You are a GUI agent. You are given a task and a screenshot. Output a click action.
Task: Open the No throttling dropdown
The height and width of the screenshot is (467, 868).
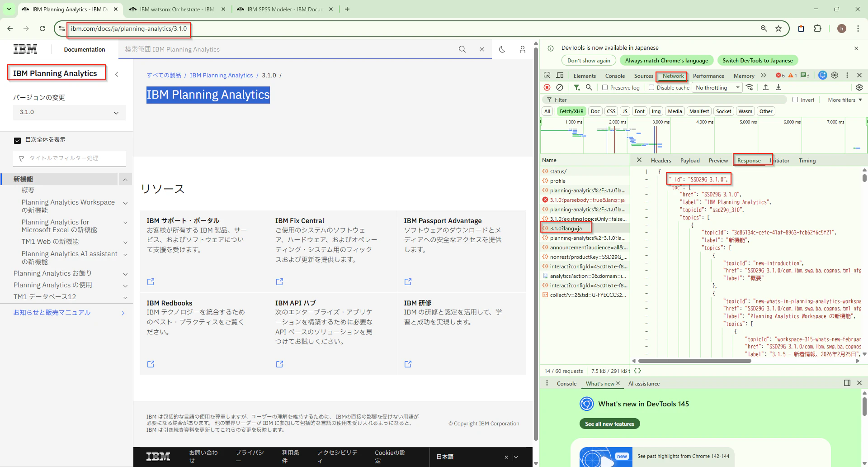[717, 87]
